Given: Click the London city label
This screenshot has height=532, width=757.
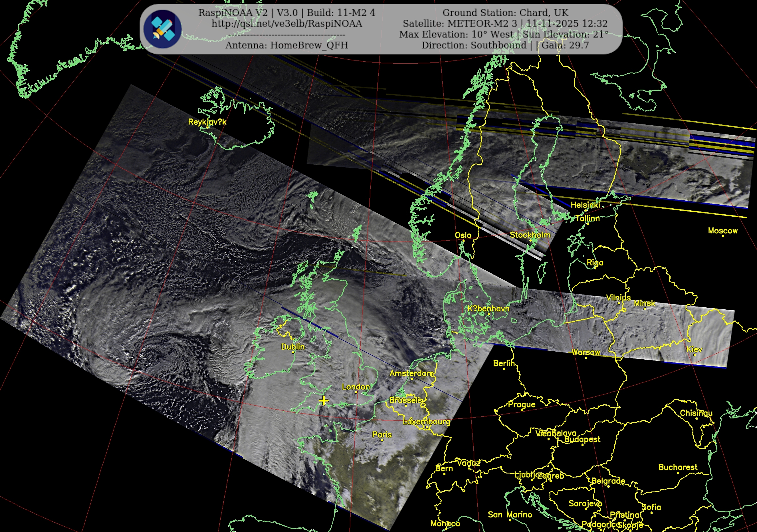Looking at the screenshot, I should pyautogui.click(x=356, y=387).
